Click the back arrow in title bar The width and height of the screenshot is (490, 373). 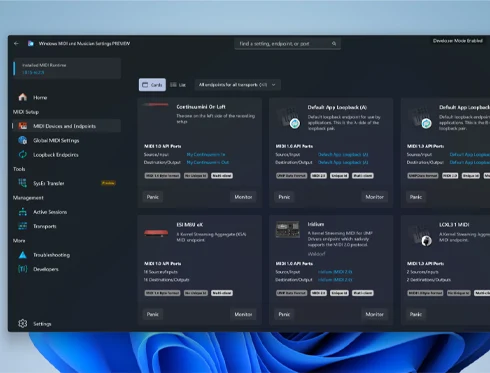click(x=16, y=44)
